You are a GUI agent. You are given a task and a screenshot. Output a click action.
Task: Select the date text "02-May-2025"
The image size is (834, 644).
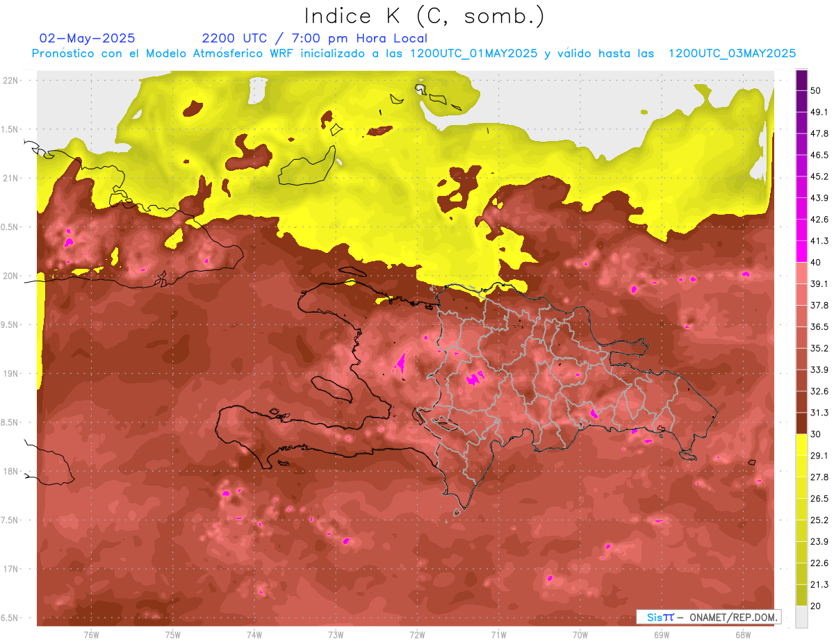88,38
